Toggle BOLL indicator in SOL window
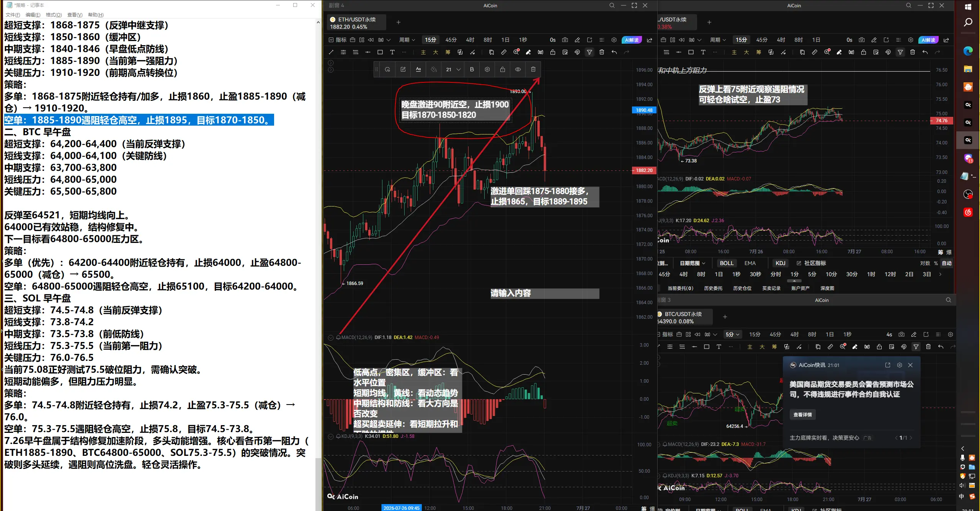The height and width of the screenshot is (511, 980). 727,263
